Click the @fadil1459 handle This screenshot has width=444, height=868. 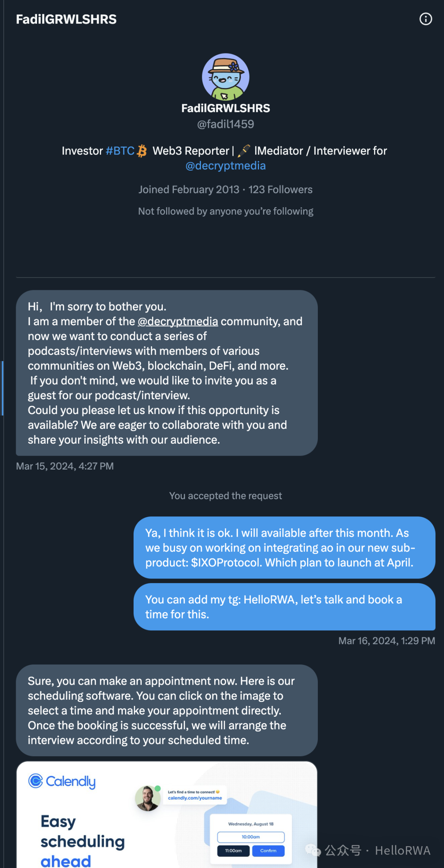tap(225, 124)
